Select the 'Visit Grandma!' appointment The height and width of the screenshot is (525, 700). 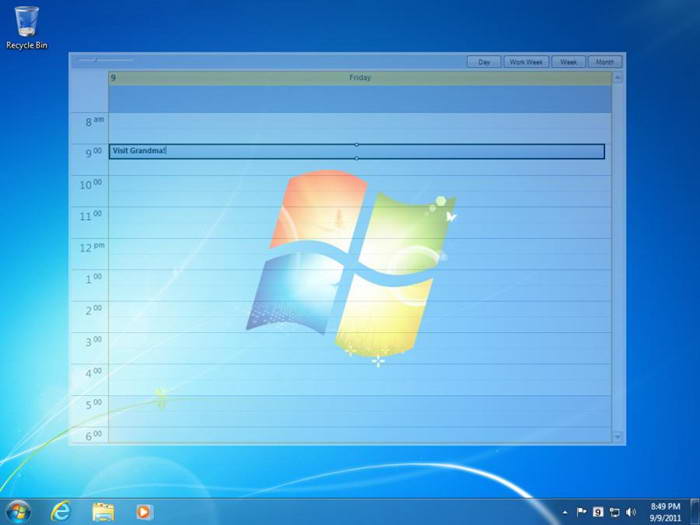[357, 151]
